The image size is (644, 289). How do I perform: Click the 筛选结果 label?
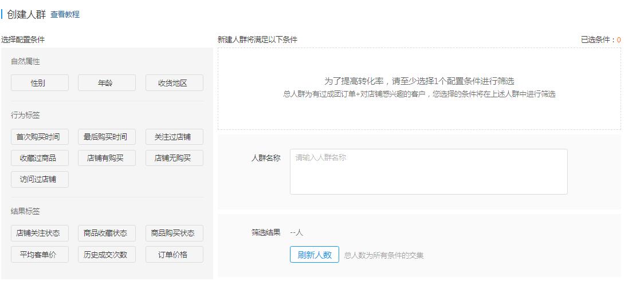[x=266, y=232]
